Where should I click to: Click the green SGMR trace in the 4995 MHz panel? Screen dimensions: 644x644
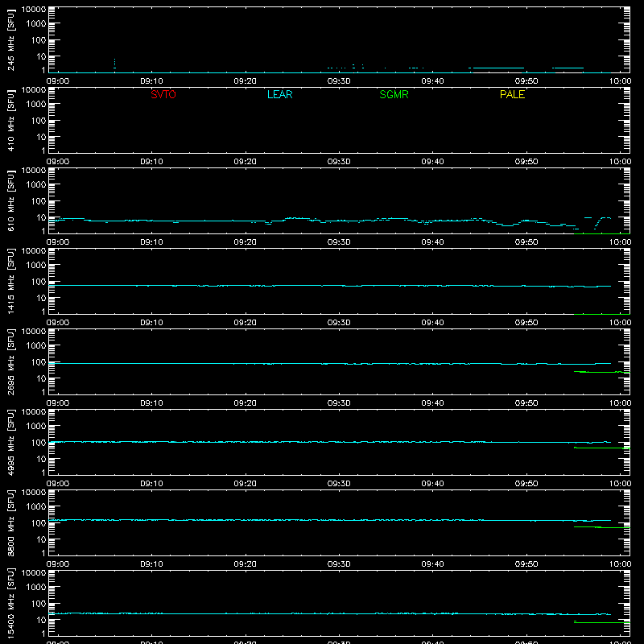(x=601, y=448)
